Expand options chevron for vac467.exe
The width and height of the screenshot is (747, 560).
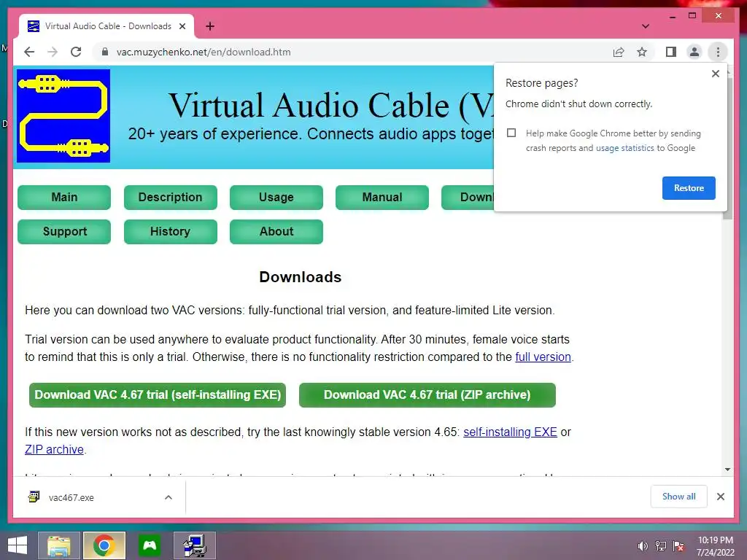169,497
